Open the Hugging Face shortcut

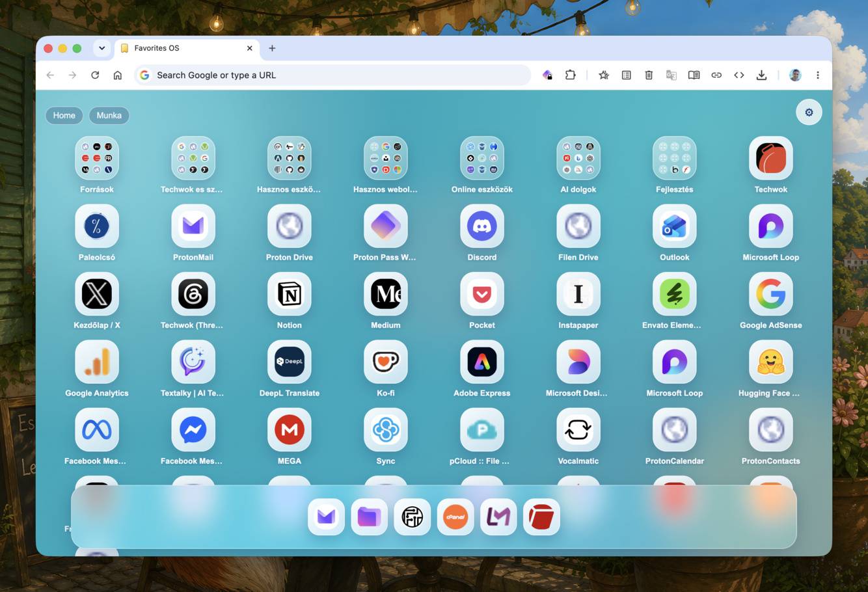771,362
